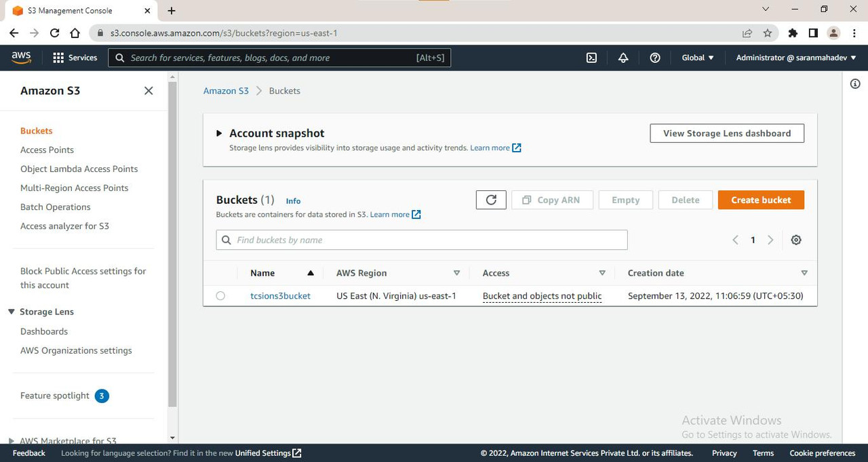Focus the AWS top search bar

pyautogui.click(x=279, y=58)
